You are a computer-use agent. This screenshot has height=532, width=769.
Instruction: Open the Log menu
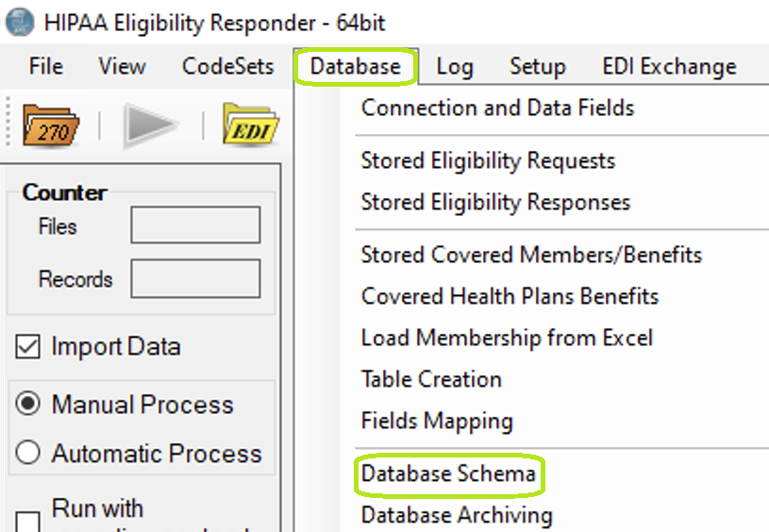(455, 66)
